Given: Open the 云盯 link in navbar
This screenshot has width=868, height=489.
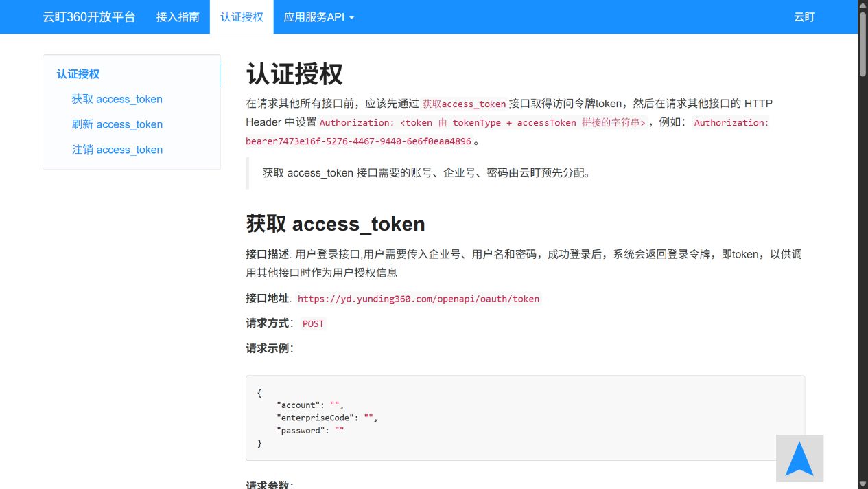Looking at the screenshot, I should (x=804, y=17).
